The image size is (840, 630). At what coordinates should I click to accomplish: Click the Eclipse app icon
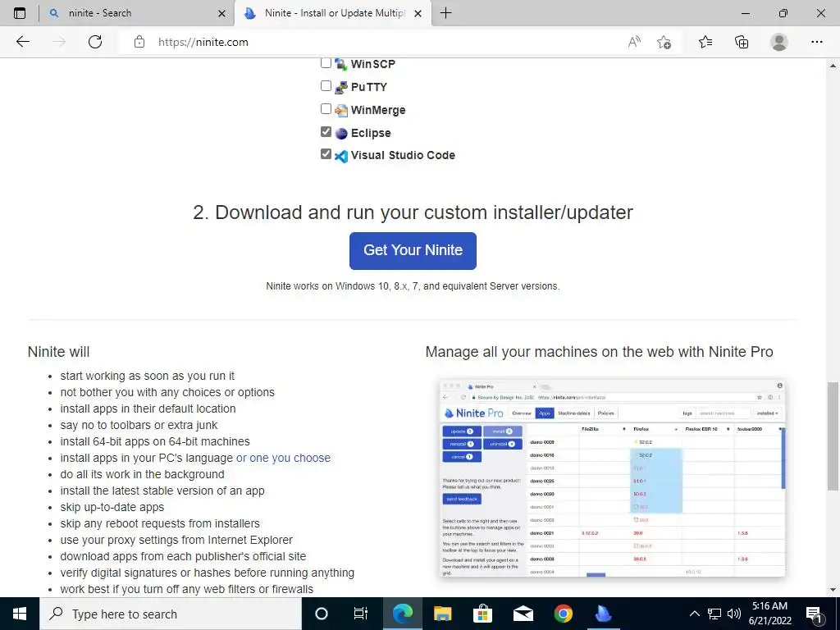tap(340, 134)
